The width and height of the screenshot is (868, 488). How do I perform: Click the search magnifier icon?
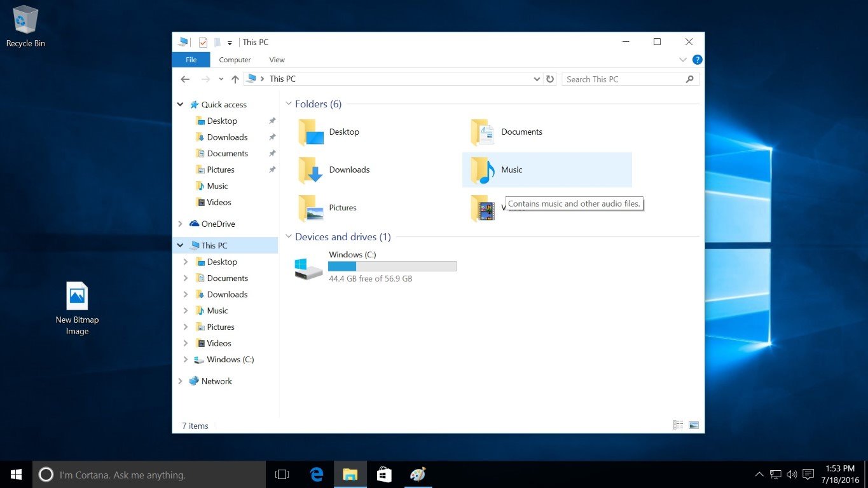point(690,79)
